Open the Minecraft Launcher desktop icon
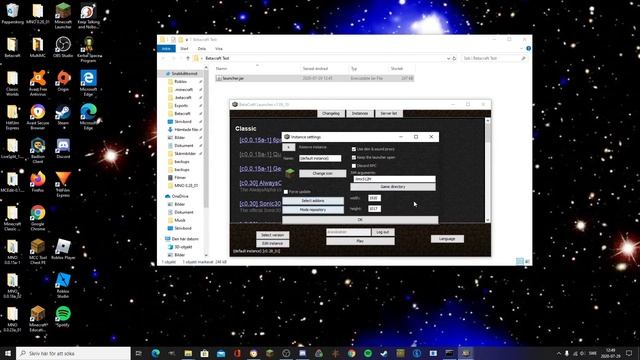Viewport: 640px width, 360px height. pyautogui.click(x=63, y=16)
